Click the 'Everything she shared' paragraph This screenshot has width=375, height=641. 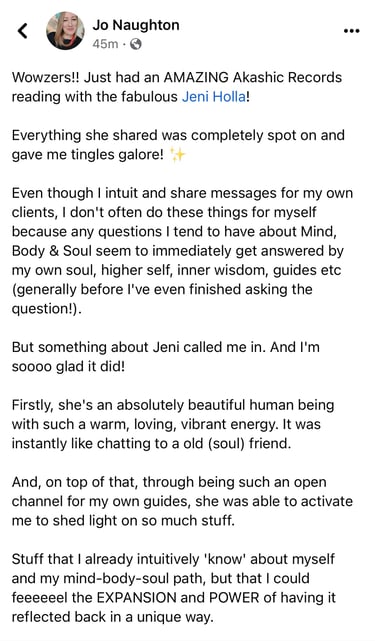point(178,145)
